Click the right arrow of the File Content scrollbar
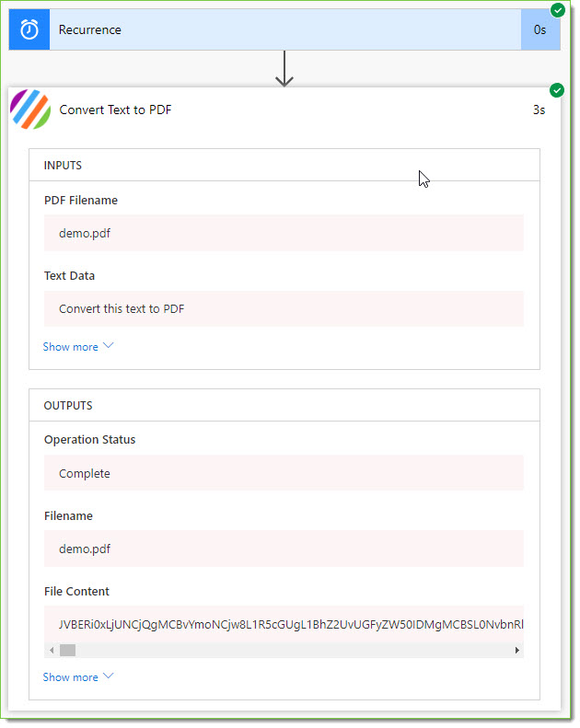The height and width of the screenshot is (728, 580). tap(516, 650)
